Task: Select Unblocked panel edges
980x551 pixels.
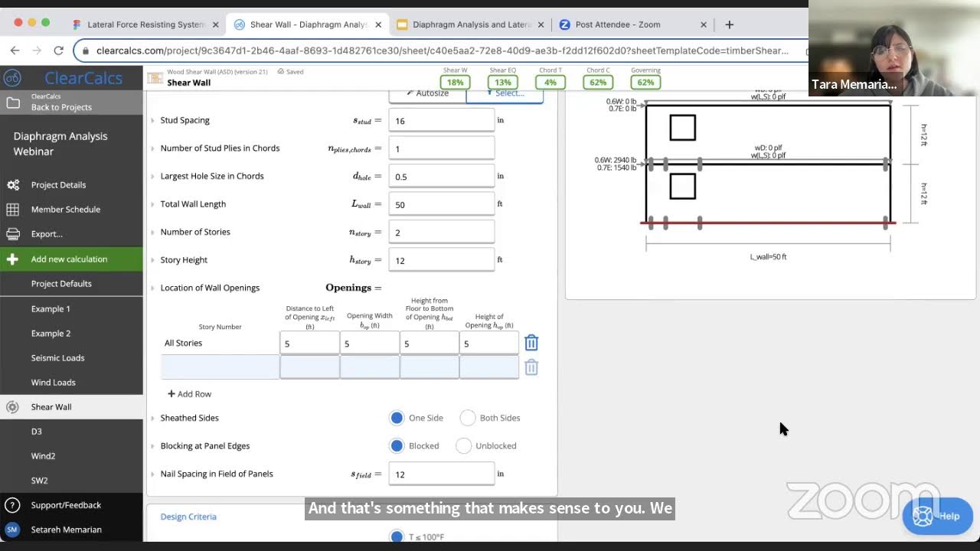Action: [463, 445]
